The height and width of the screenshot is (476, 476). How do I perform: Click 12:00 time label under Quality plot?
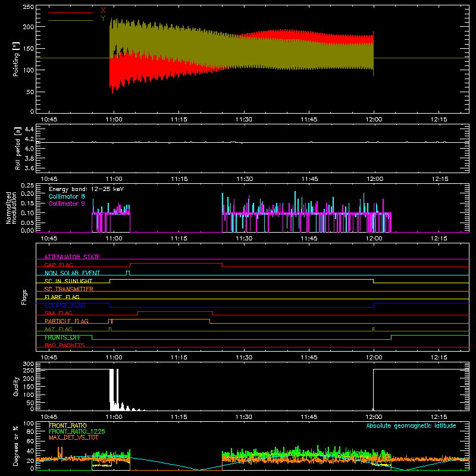(x=374, y=417)
